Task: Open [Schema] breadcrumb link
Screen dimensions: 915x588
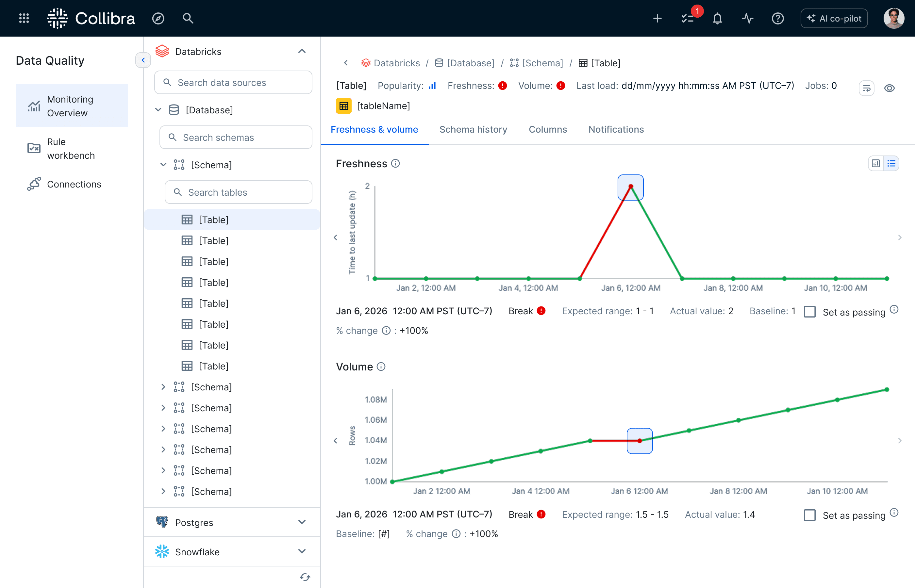Action: 537,63
